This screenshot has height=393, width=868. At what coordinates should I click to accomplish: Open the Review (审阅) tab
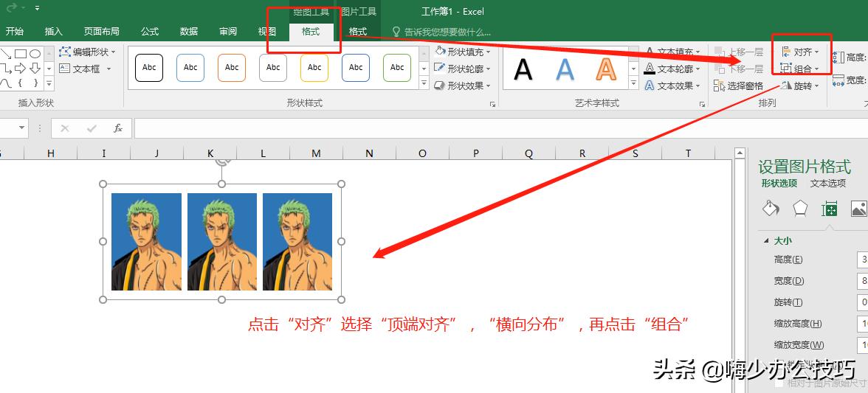pos(228,32)
